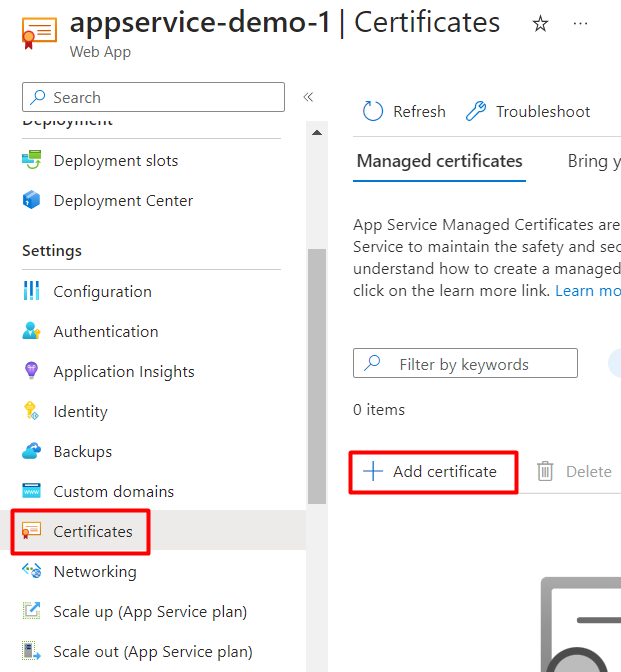Screen dimensions: 621x672
Task: Click the Identity key icon
Action: [31, 411]
